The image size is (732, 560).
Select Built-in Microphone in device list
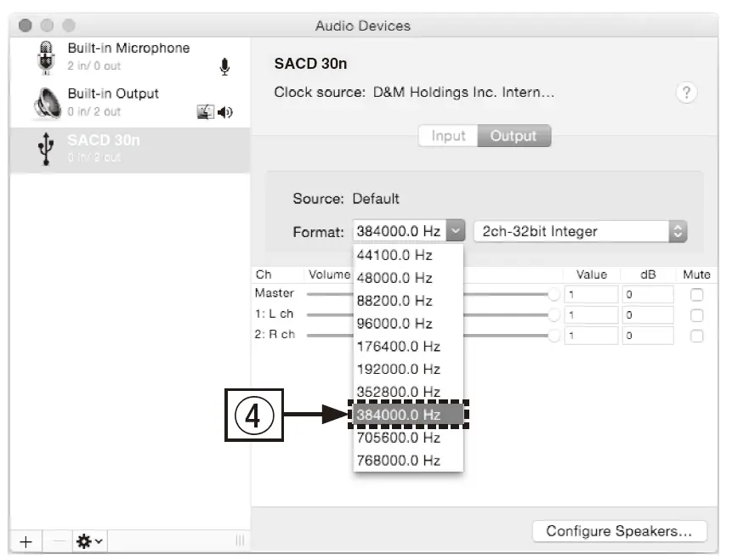pos(130,59)
